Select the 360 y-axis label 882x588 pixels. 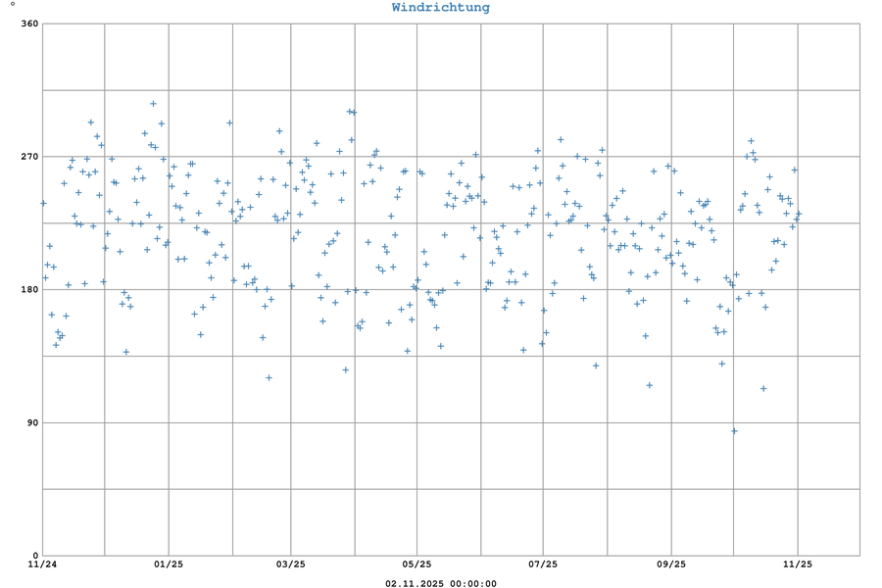click(x=28, y=23)
